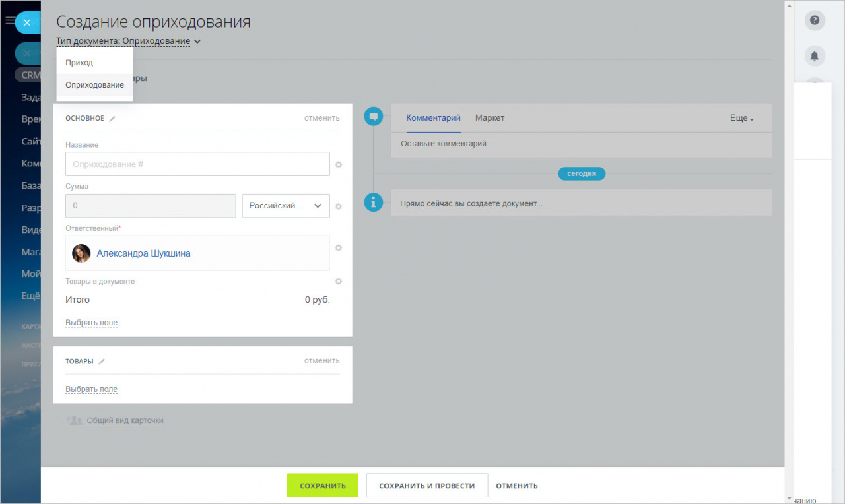This screenshot has width=845, height=504.
Task: Click the Название input field
Action: point(197,164)
